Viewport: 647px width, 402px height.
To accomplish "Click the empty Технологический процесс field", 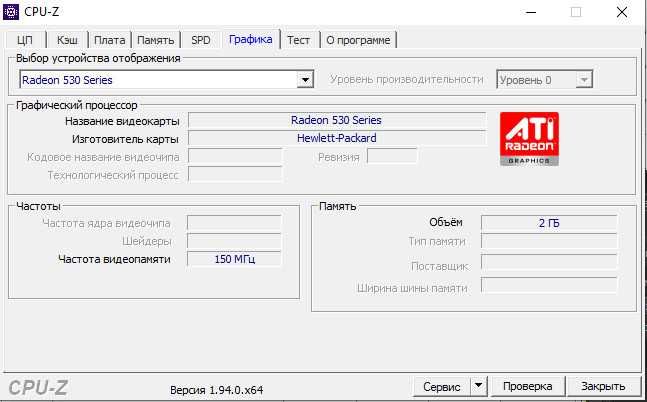I will click(235, 175).
